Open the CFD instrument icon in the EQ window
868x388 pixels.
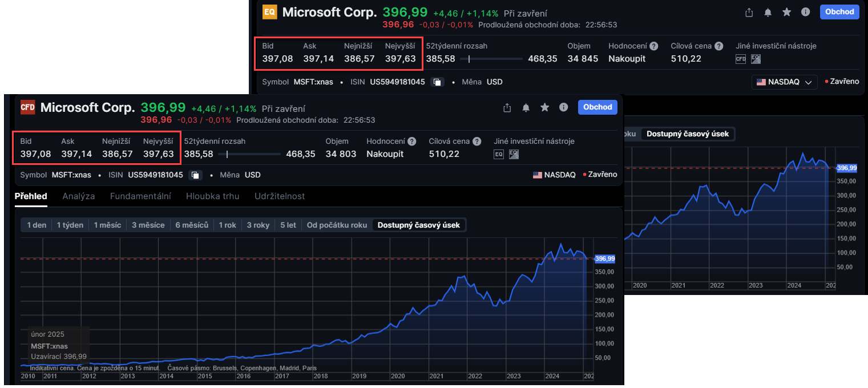741,59
